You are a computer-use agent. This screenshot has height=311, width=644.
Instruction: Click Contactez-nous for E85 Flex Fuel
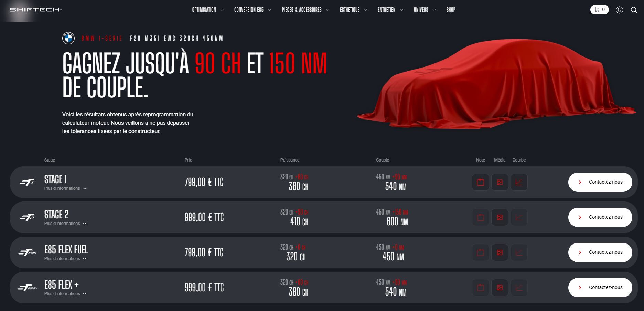600,252
